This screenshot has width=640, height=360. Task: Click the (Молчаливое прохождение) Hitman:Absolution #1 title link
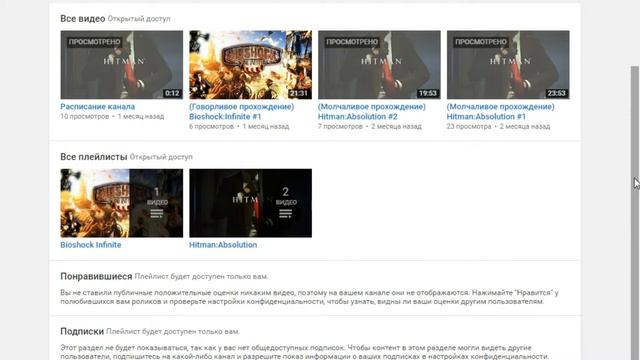pos(500,111)
